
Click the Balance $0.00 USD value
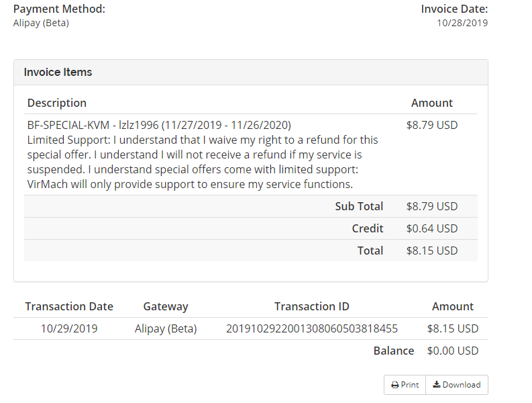click(x=453, y=351)
